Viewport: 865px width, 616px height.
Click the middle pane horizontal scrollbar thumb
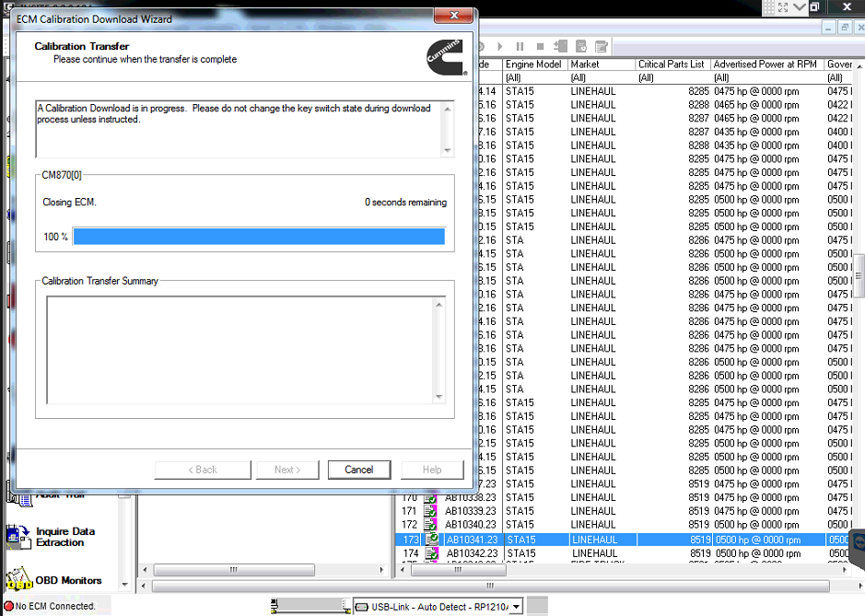(x=234, y=570)
